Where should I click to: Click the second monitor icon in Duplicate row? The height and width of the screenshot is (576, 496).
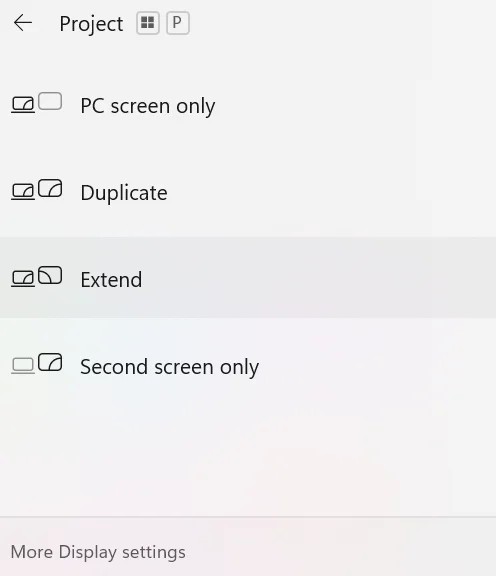pos(50,188)
